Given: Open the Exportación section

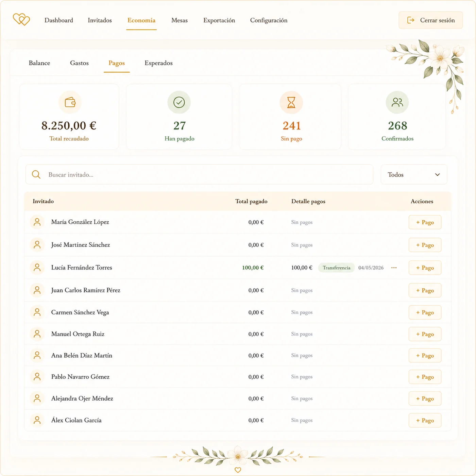Looking at the screenshot, I should (219, 20).
